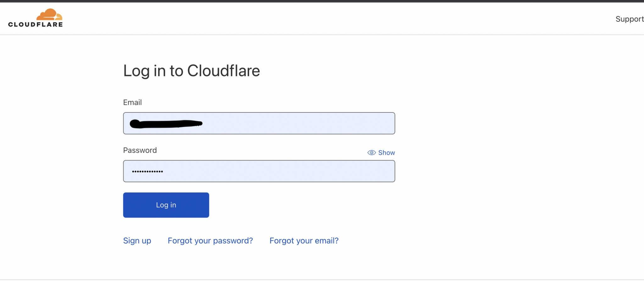
Task: Open the Support menu item
Action: pyautogui.click(x=629, y=19)
